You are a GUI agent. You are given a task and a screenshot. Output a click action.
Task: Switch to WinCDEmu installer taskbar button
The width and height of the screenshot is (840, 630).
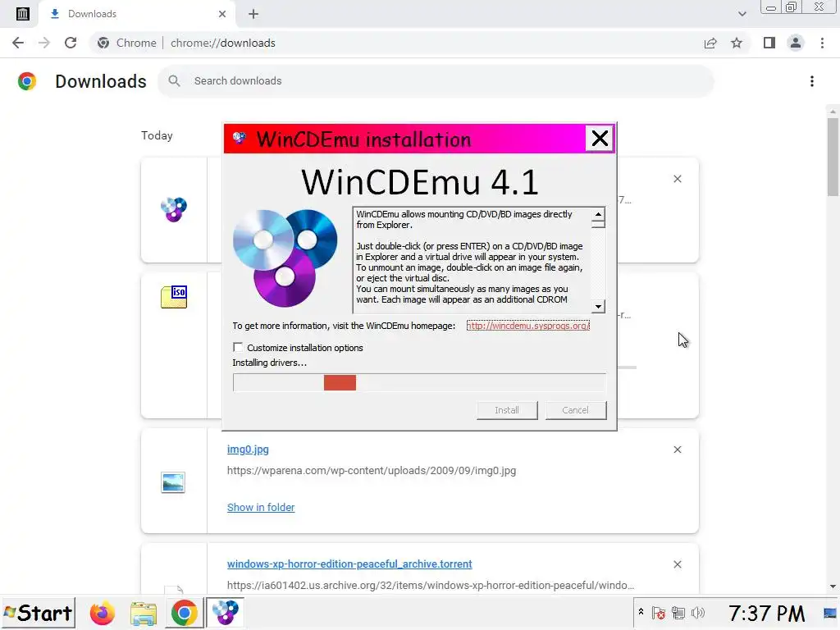pos(225,614)
